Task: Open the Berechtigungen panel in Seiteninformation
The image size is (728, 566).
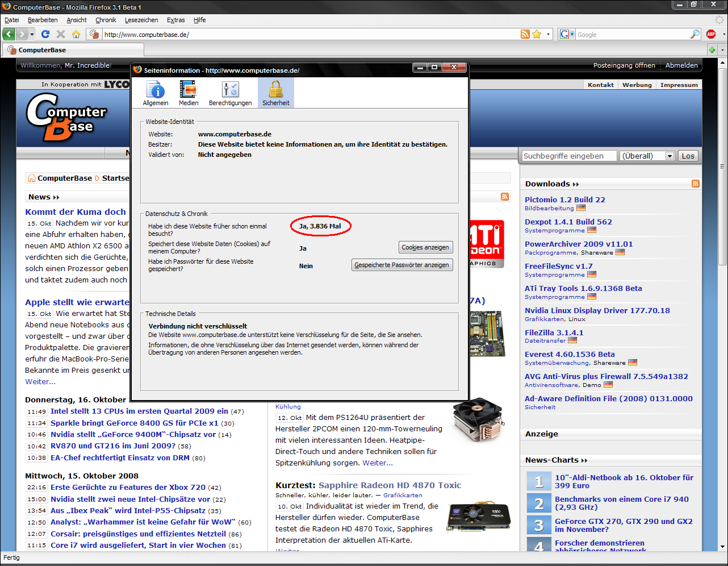Action: coord(230,93)
